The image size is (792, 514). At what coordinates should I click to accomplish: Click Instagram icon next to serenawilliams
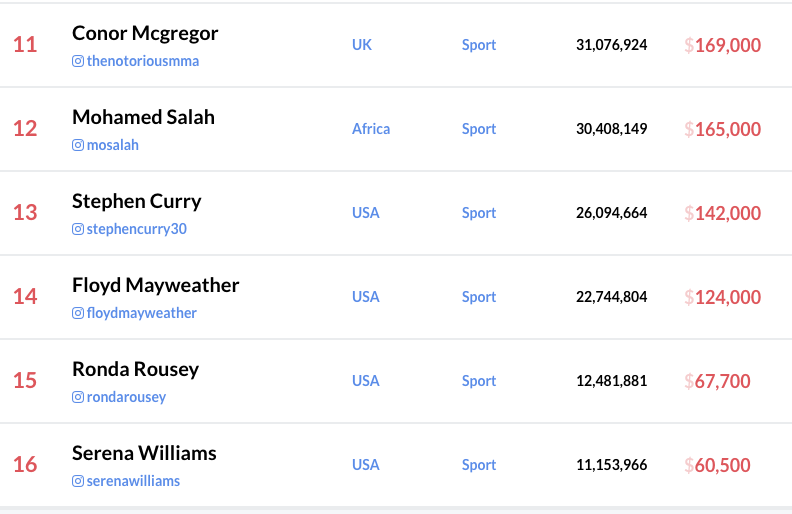(x=78, y=481)
